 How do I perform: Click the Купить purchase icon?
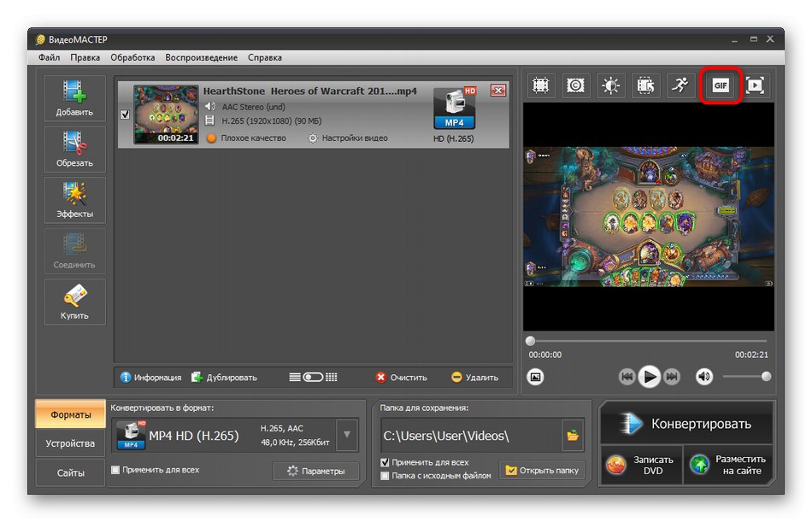(x=74, y=302)
